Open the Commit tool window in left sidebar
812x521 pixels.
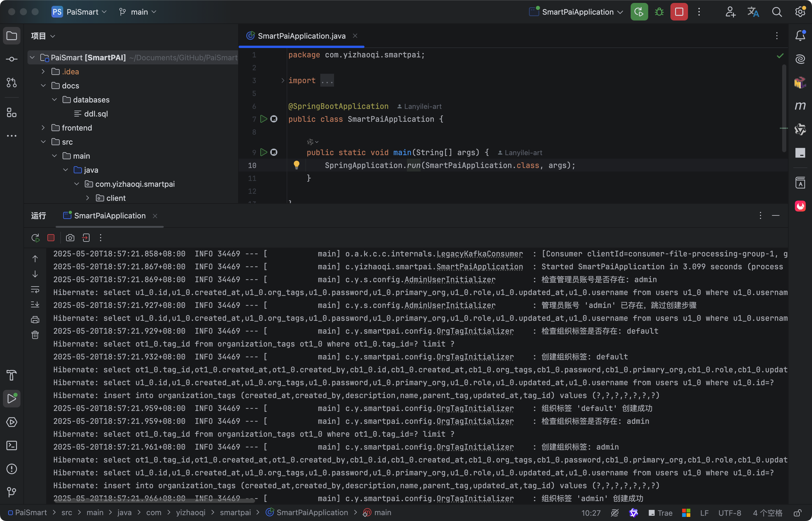pos(11,59)
